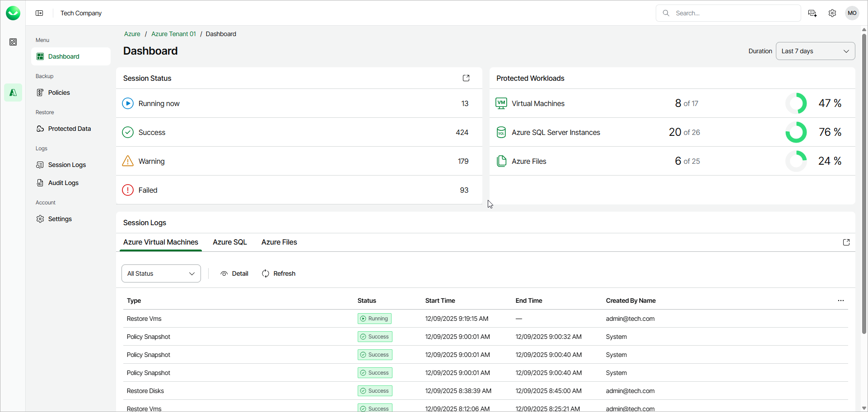Sort by the End Time column header

529,301
